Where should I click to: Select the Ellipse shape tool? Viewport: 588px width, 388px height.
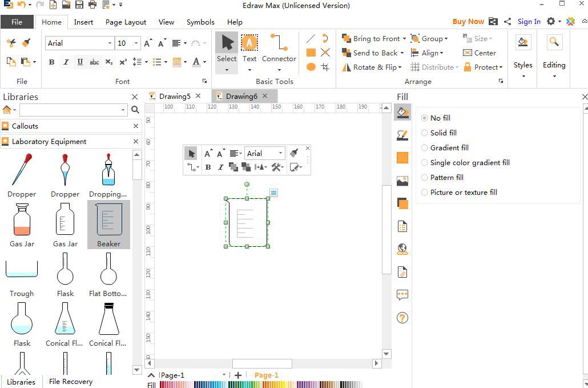[x=311, y=67]
